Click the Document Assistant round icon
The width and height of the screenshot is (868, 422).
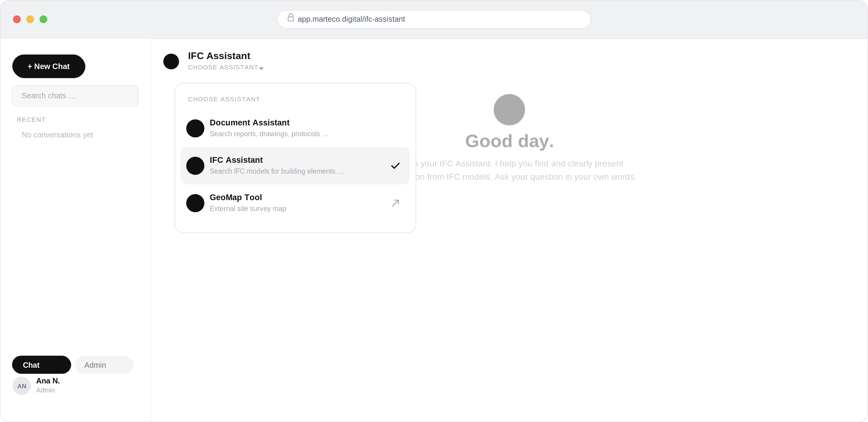click(195, 128)
